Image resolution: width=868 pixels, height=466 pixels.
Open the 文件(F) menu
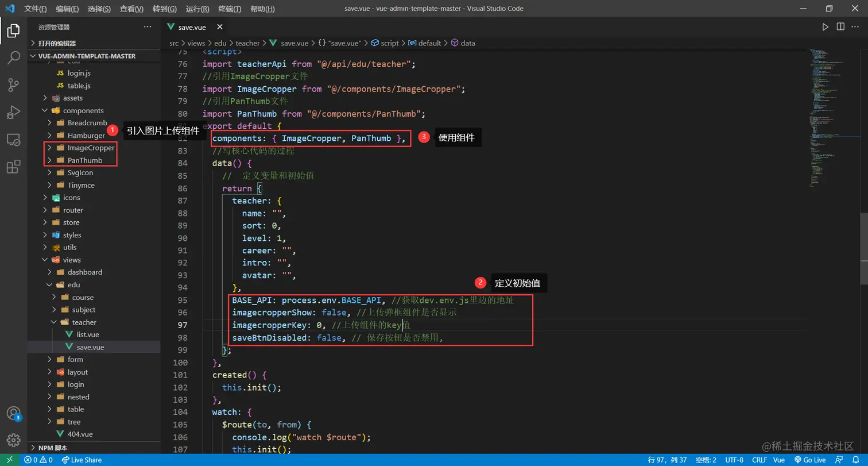pos(36,9)
